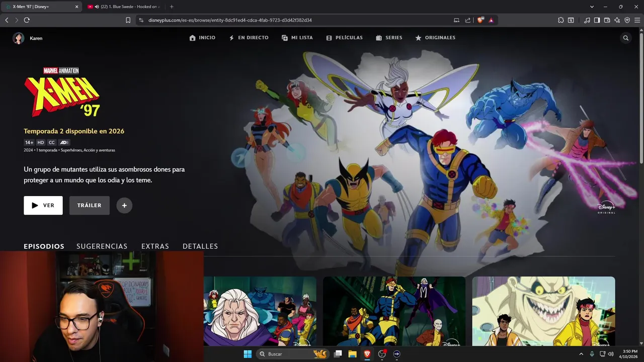
Task: Open the Karen profile avatar
Action: click(x=19, y=38)
